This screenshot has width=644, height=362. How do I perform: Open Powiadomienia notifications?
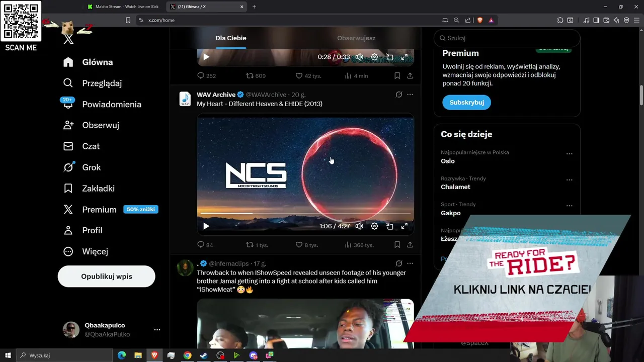coord(102,104)
